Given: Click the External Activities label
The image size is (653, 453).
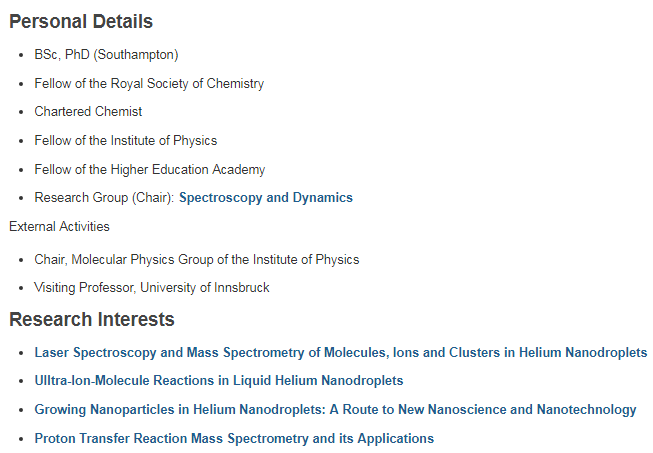Looking at the screenshot, I should (59, 227).
